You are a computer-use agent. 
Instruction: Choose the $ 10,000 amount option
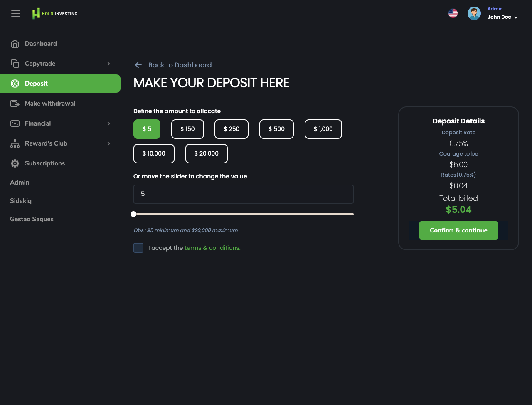pos(154,153)
